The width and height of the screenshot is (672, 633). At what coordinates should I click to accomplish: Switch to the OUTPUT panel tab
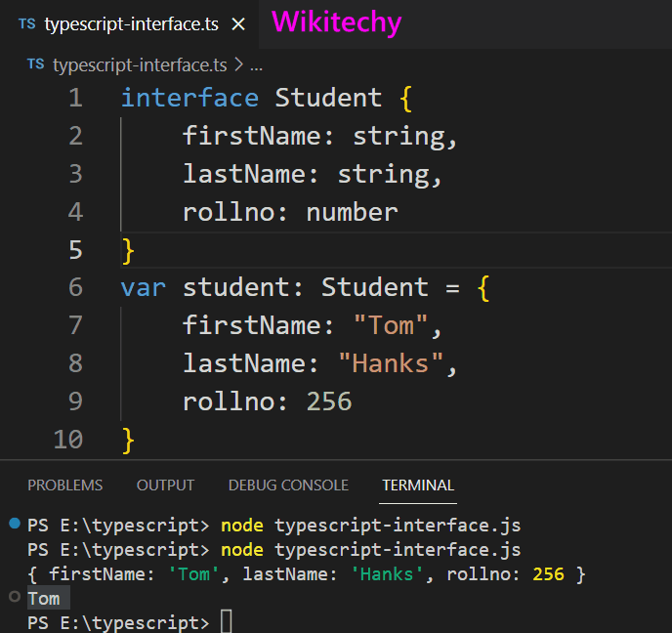pyautogui.click(x=165, y=485)
